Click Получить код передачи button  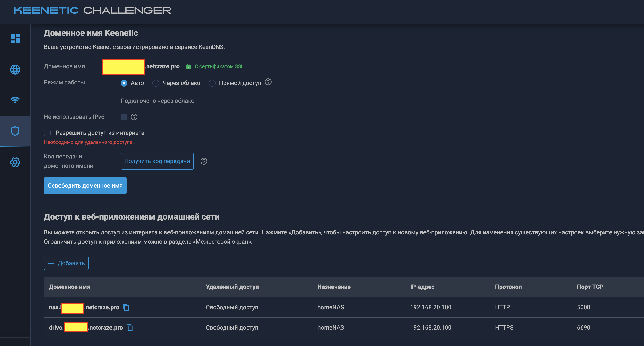[157, 161]
